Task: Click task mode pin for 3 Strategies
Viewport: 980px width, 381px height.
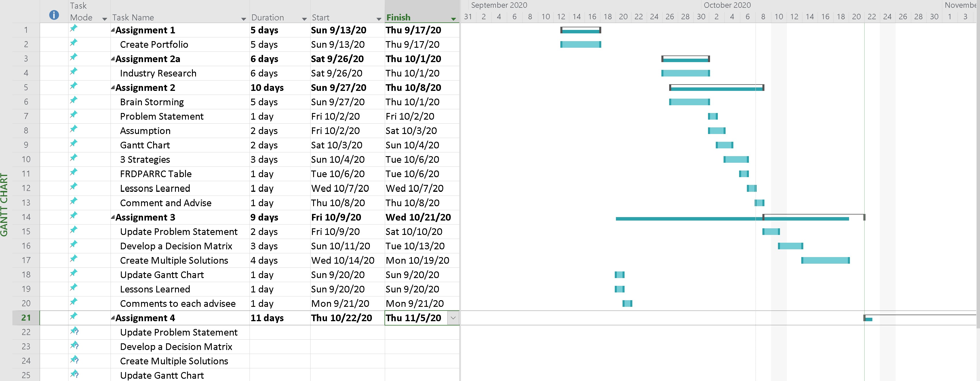Action: click(73, 157)
